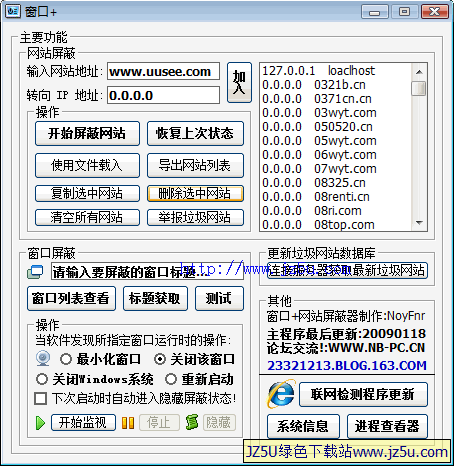Click the app icon in title bar
Viewport: 454px width, 466px height.
pos(14,11)
